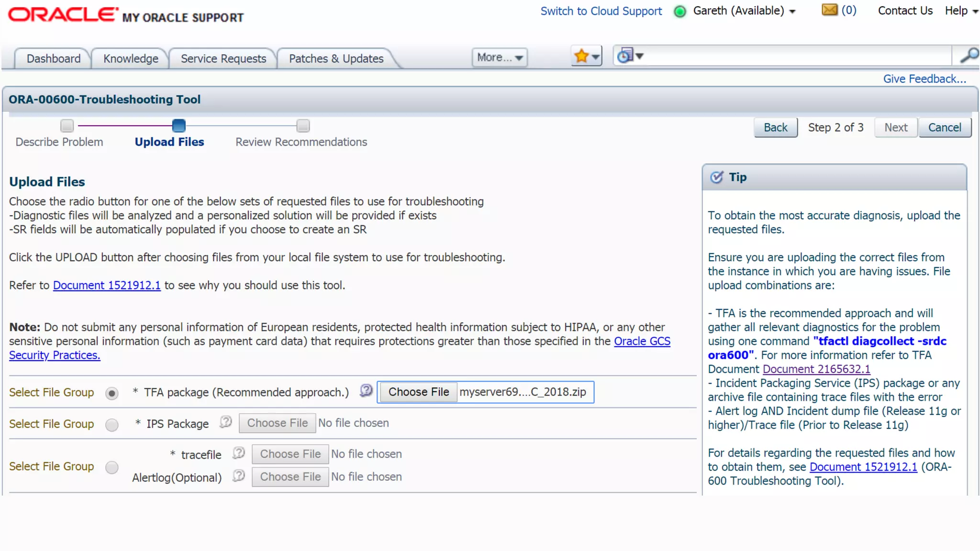Click the green availability status icon
Screen dimensions: 980x551
(679, 11)
